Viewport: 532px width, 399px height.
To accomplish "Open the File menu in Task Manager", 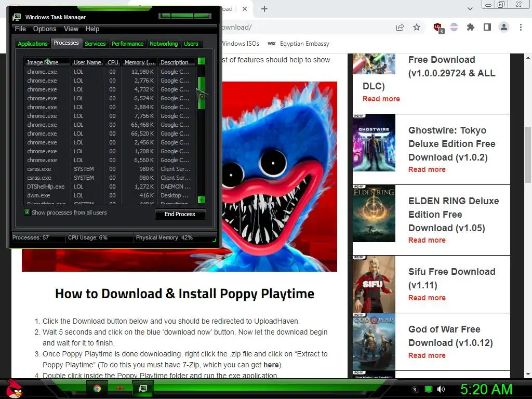I will tap(20, 29).
